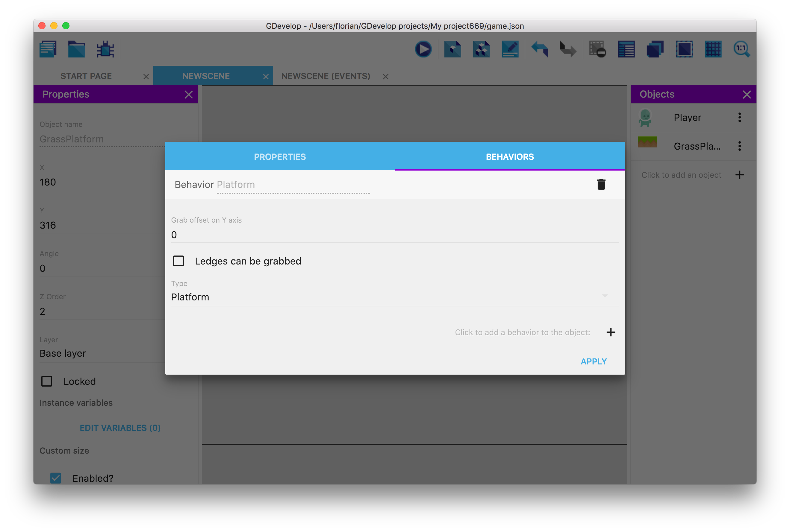Screen dimensions: 790x532
Task: Click the Grab offset on Y axis field
Action: 394,235
